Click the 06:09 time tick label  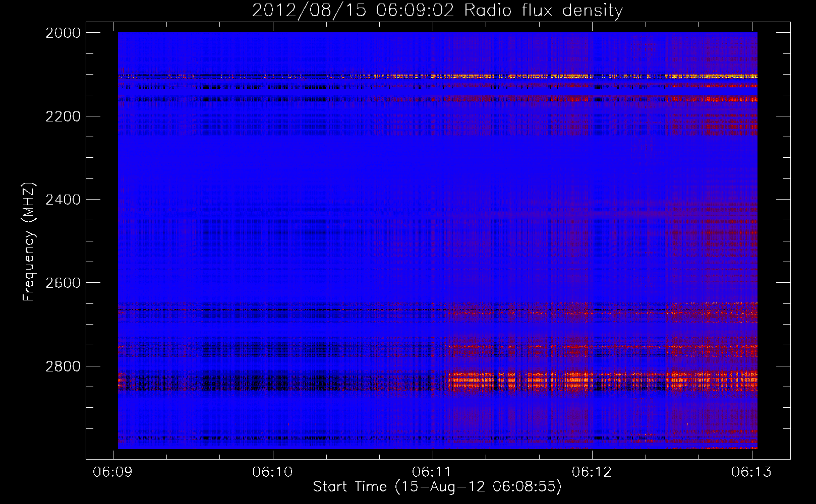point(113,472)
